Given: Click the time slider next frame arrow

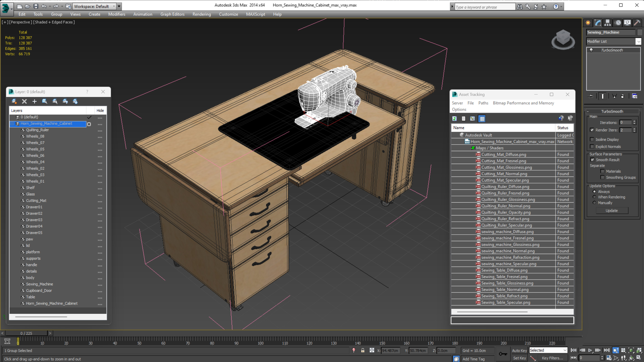Looking at the screenshot, I should (50, 333).
